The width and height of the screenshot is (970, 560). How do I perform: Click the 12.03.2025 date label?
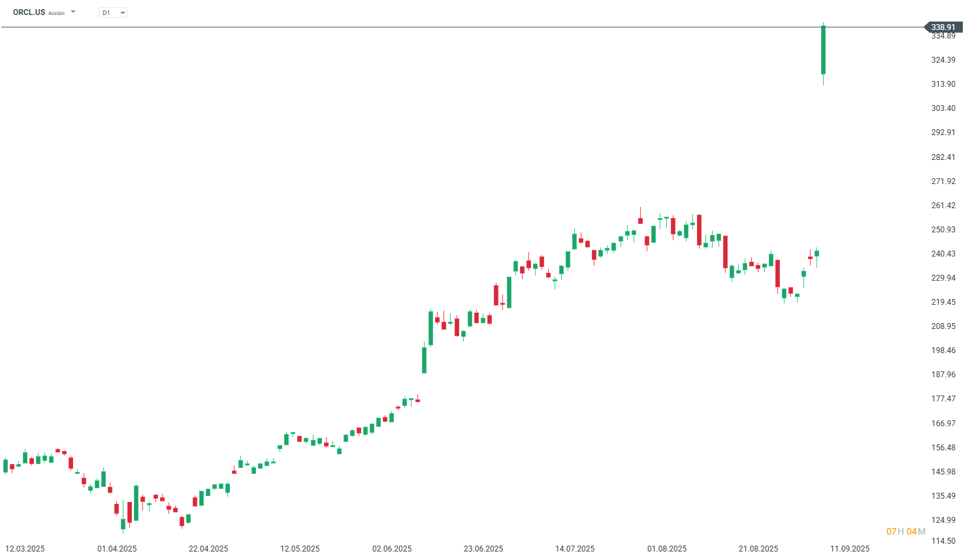pos(25,548)
